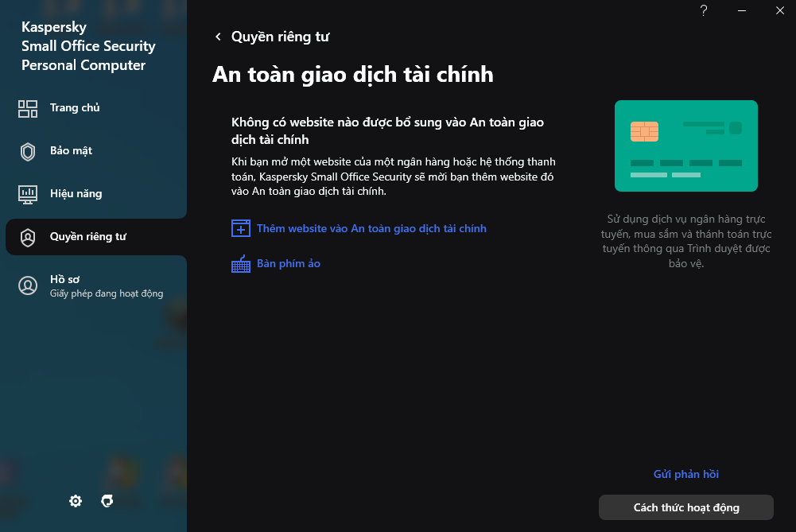Click the Gửi phản hồi link
Viewport: 796px width, 532px height.
(x=685, y=474)
